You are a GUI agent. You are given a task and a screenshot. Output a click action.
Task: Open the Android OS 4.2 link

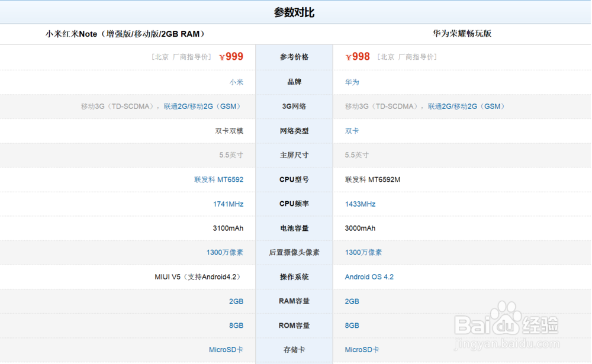point(369,277)
